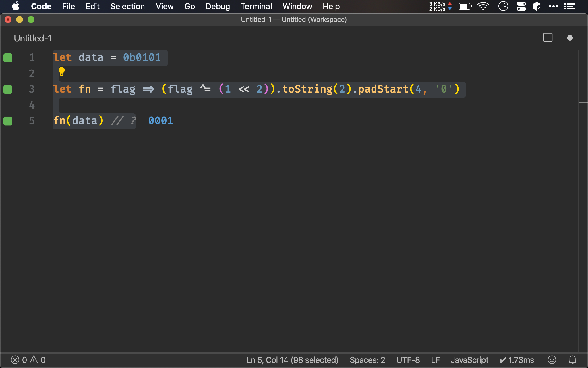Click the 1.73ms Quokka status item

tap(517, 360)
